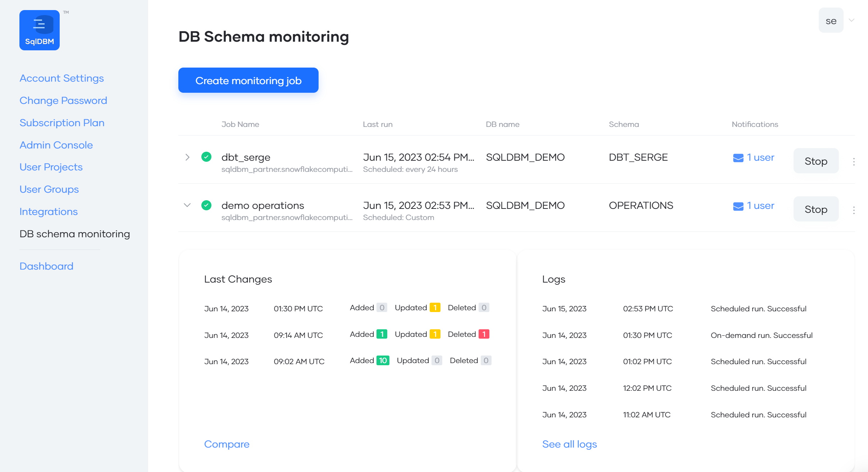Screen dimensions: 868x472
Task: Click the Job Name column header
Action: tap(240, 124)
